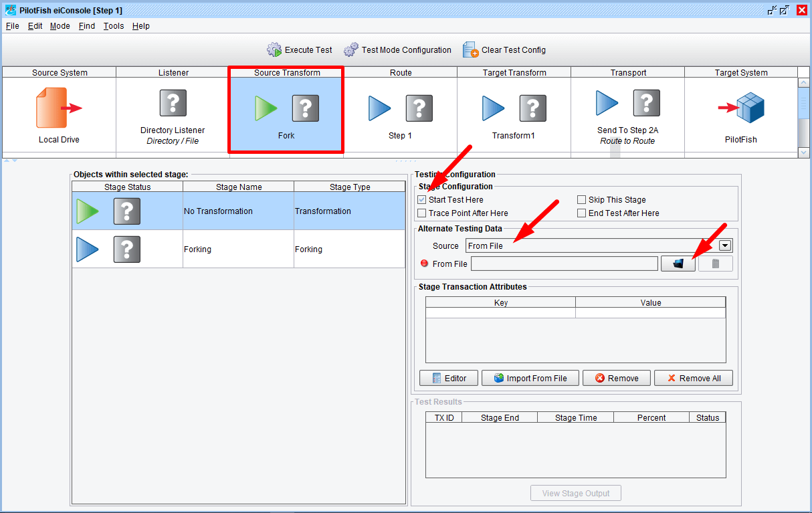Select the Directory Listener question-mark icon
The height and width of the screenshot is (513, 812).
[173, 103]
